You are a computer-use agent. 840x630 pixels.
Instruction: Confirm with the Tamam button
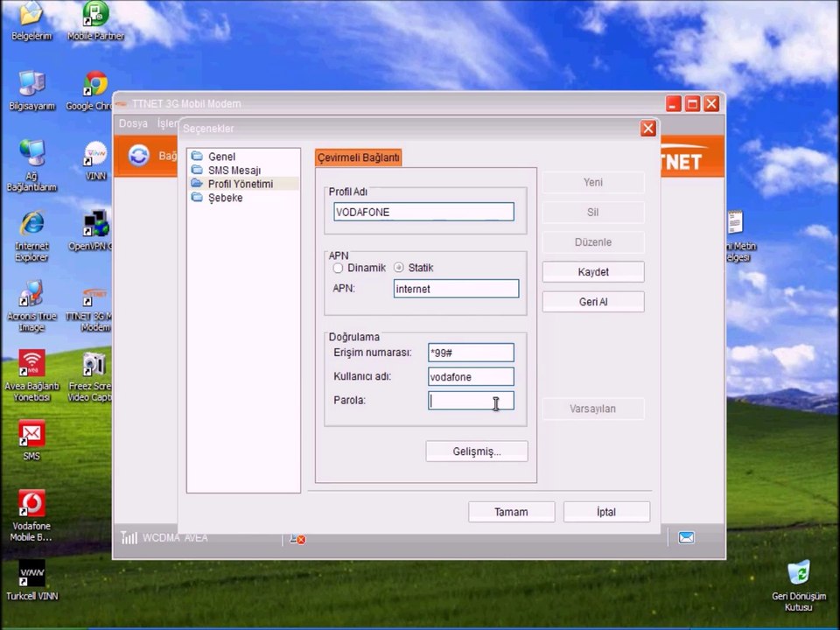click(x=511, y=512)
